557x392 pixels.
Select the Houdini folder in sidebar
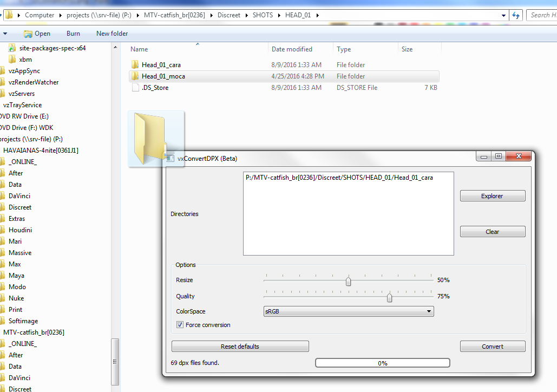point(20,230)
